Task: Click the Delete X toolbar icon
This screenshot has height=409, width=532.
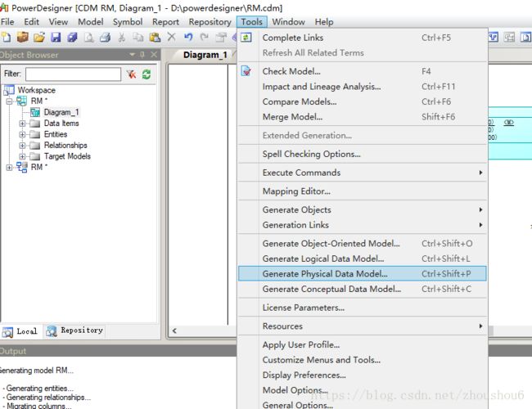Action: [x=171, y=36]
